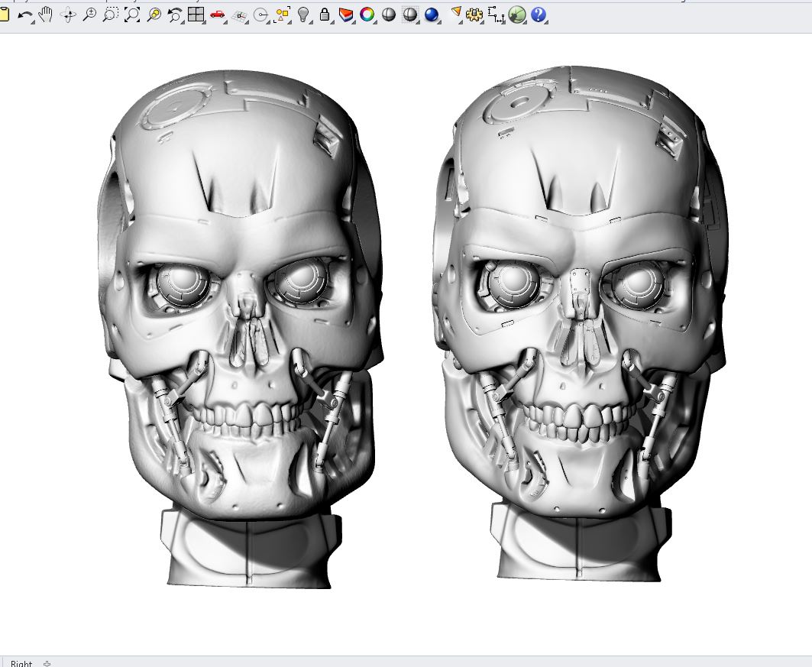Click the dimension tool icon

(x=496, y=15)
